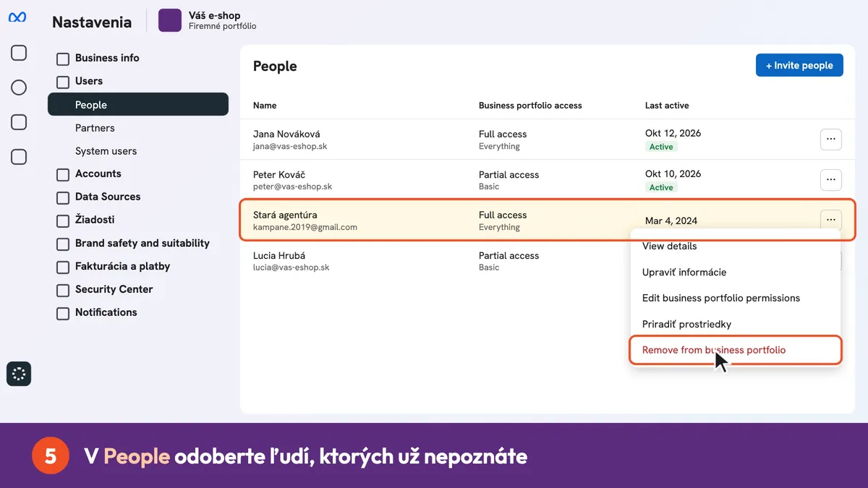Click Full access for Jana Nováková
868x488 pixels.
click(x=503, y=134)
